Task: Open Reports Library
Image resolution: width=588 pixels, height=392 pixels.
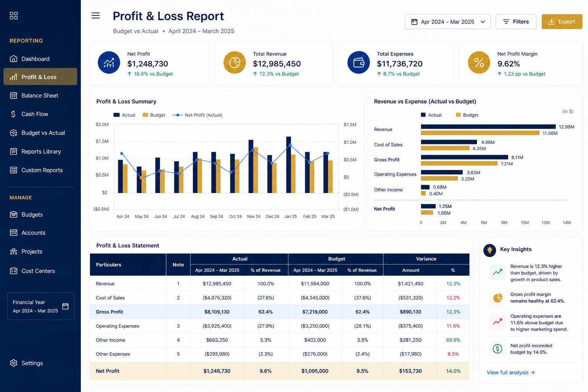Action: point(40,151)
